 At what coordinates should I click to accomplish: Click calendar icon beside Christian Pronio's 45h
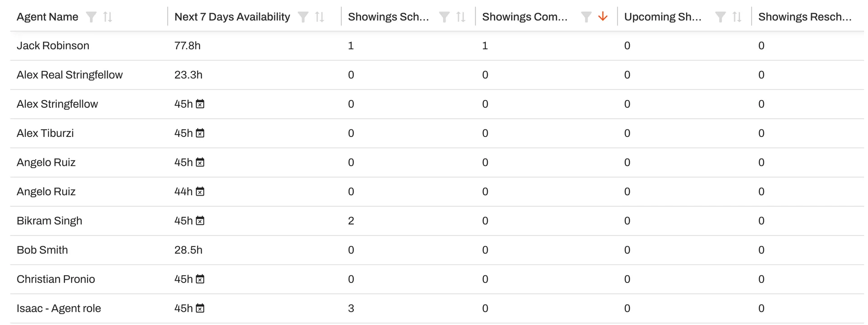[201, 279]
